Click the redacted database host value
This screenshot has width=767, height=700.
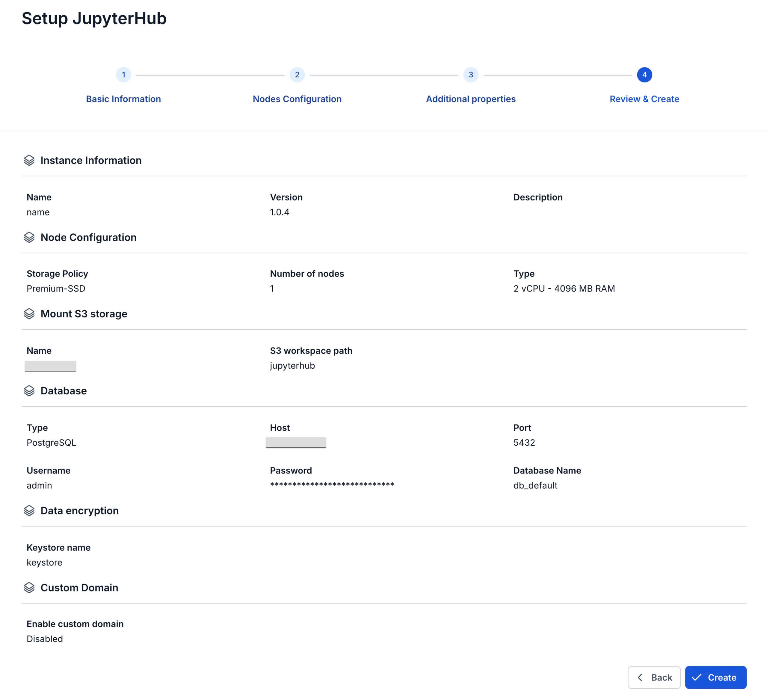coord(296,443)
